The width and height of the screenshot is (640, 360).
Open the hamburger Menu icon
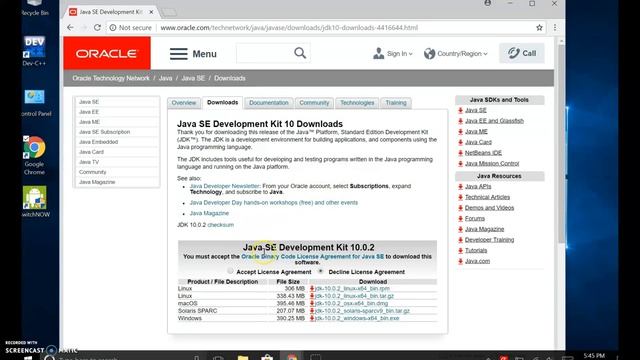click(179, 54)
